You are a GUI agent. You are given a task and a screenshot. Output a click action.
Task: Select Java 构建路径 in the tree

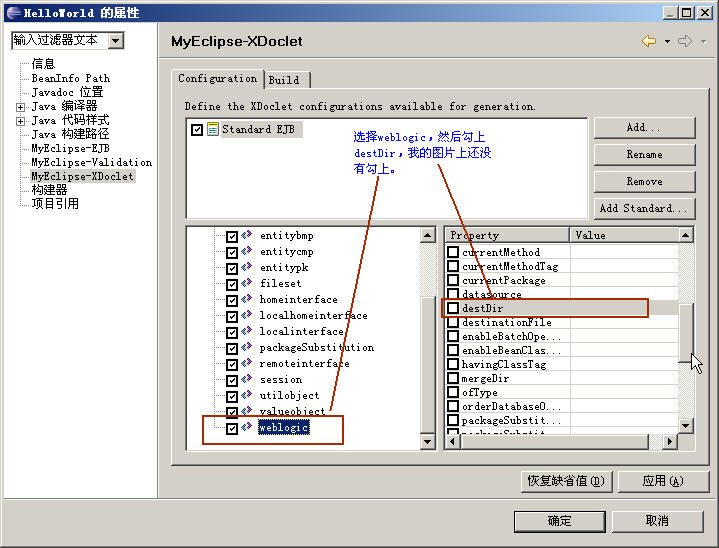coord(70,134)
